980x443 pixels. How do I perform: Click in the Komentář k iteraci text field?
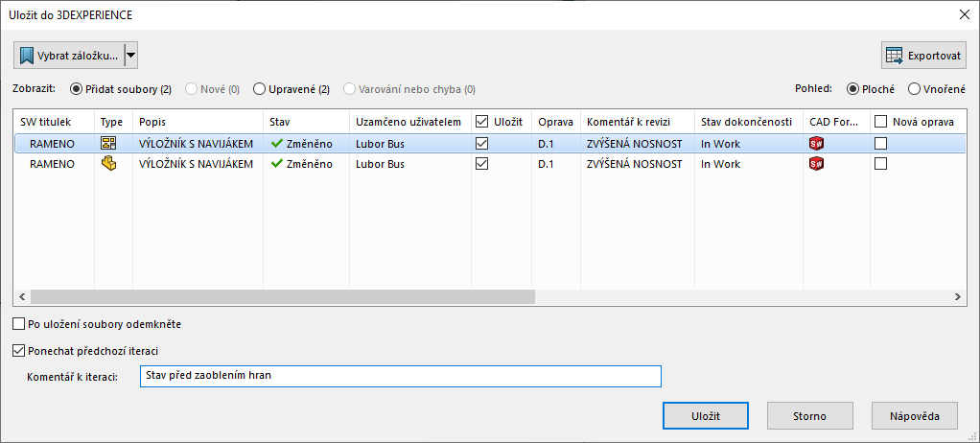pyautogui.click(x=401, y=376)
